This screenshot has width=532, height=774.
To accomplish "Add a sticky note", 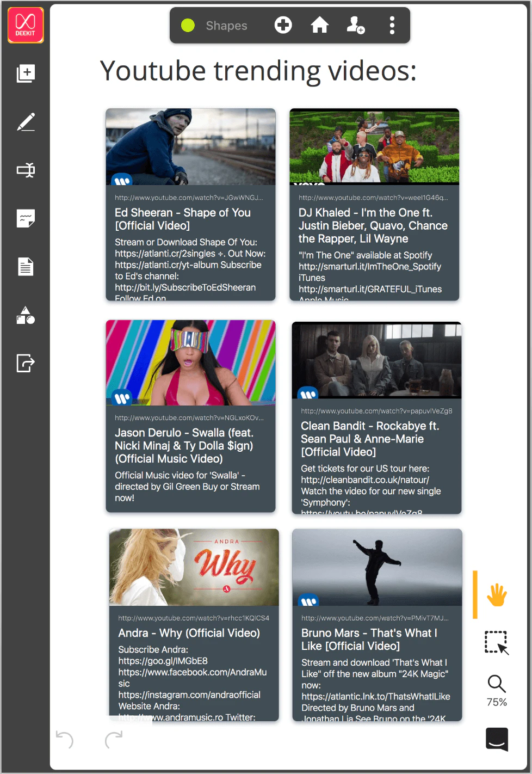I will pos(26,219).
